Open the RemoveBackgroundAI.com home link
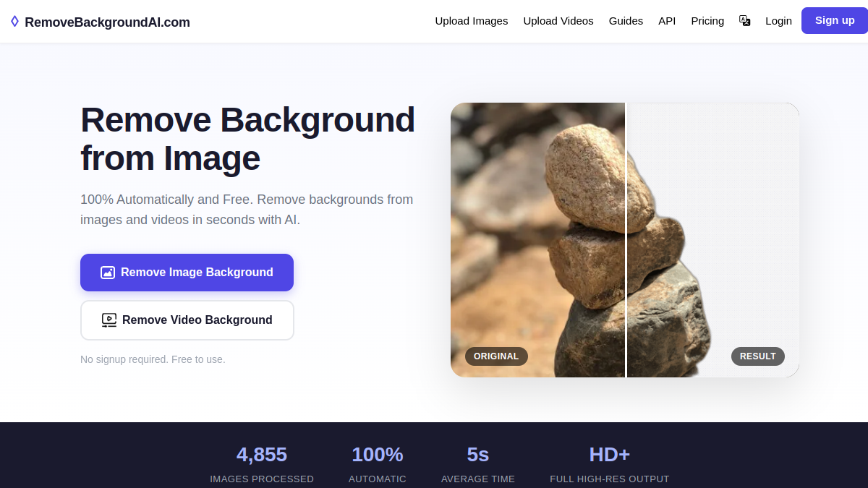868x488 pixels. click(100, 22)
